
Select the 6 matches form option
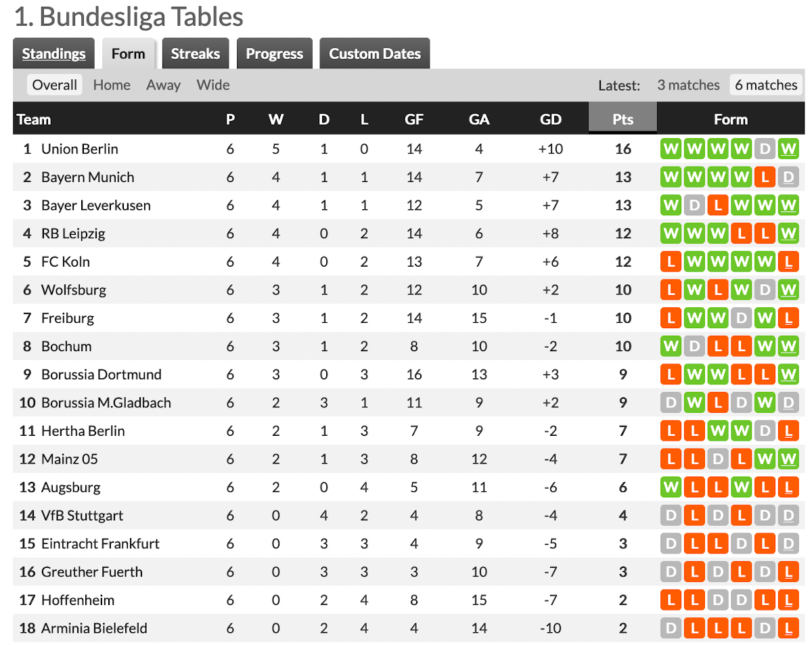tap(766, 85)
